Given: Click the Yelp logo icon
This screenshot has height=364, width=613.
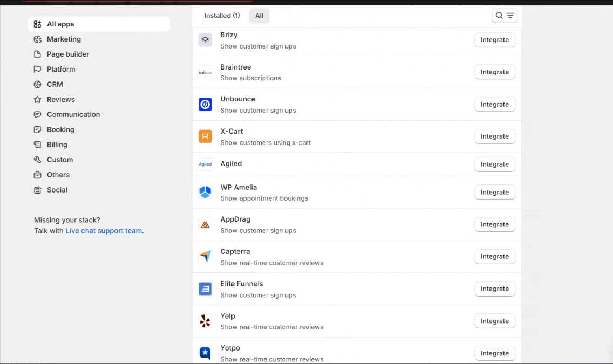Looking at the screenshot, I should coord(205,321).
